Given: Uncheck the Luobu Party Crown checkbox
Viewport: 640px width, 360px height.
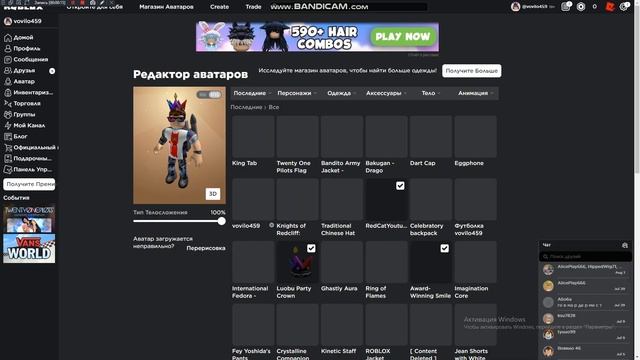Looking at the screenshot, I should tap(311, 248).
